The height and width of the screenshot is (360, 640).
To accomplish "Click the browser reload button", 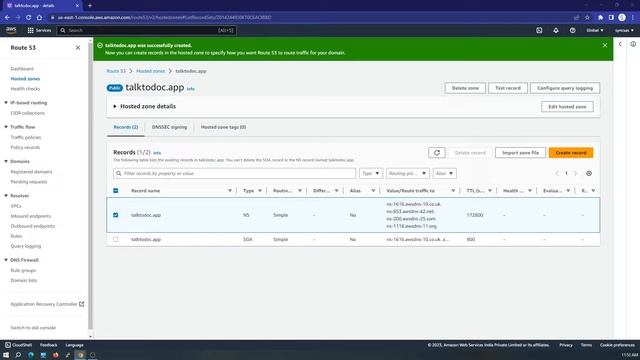I will coord(29,18).
